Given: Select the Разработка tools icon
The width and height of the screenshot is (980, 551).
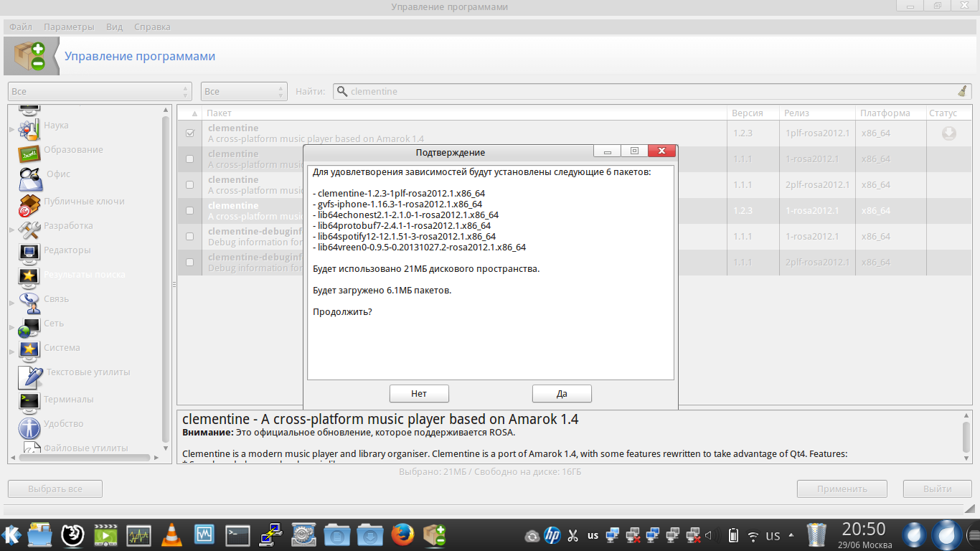Looking at the screenshot, I should pyautogui.click(x=29, y=229).
